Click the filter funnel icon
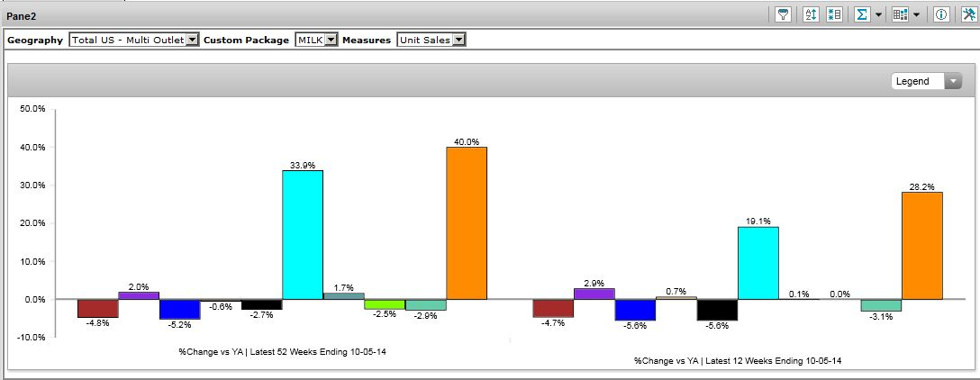This screenshot has height=380, width=980. pos(784,14)
